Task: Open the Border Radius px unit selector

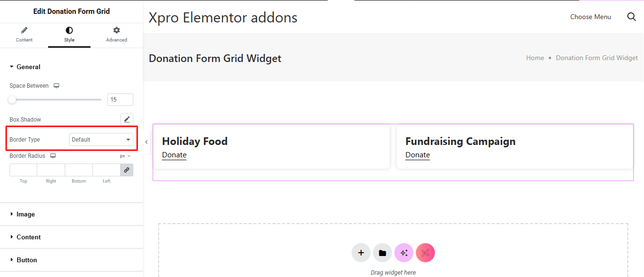Action: (125, 156)
